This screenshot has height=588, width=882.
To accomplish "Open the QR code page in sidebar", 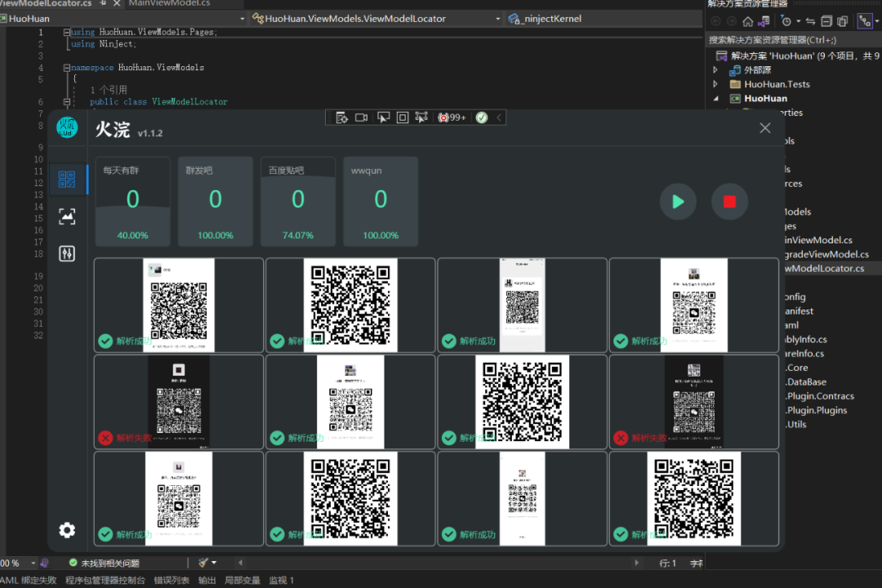I will [67, 180].
